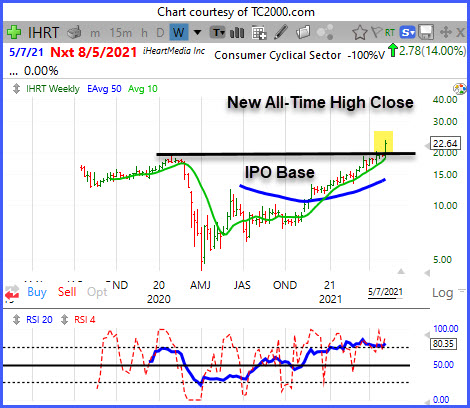Select the pencil drawing tool icon
This screenshot has height=408, width=470.
[x=281, y=32]
